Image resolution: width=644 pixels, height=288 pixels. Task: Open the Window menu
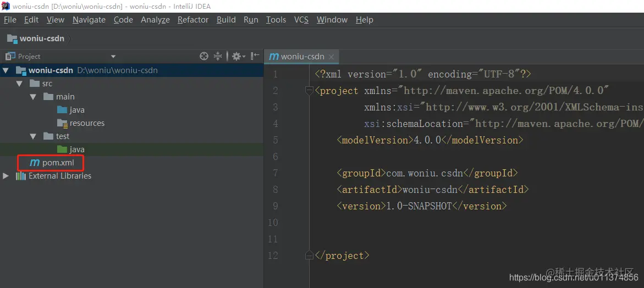pyautogui.click(x=332, y=20)
